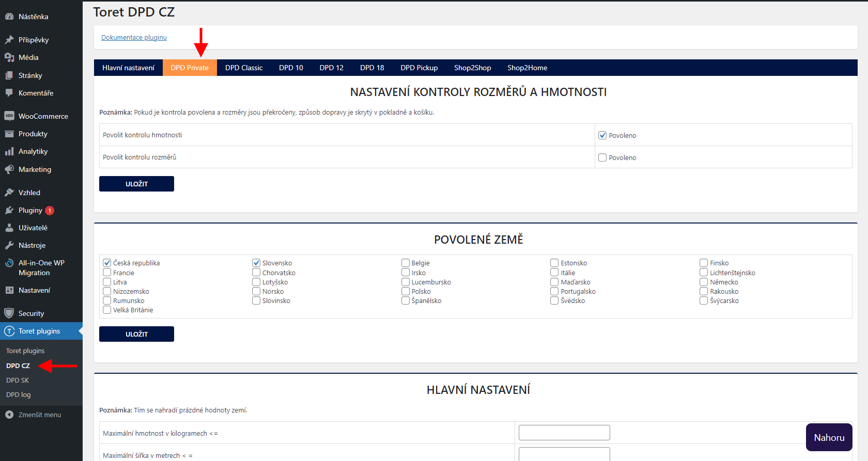
Task: Open the Security shield icon
Action: point(9,313)
